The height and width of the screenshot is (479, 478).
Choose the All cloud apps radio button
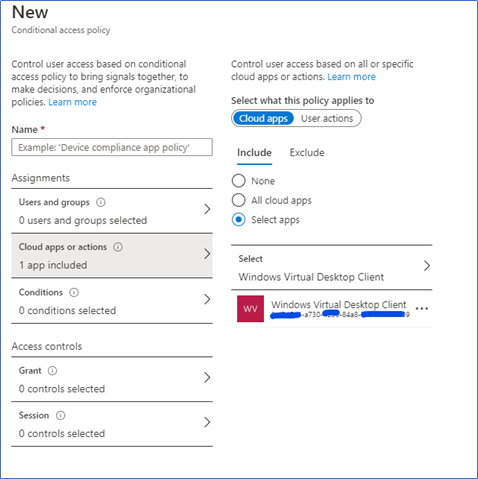239,200
